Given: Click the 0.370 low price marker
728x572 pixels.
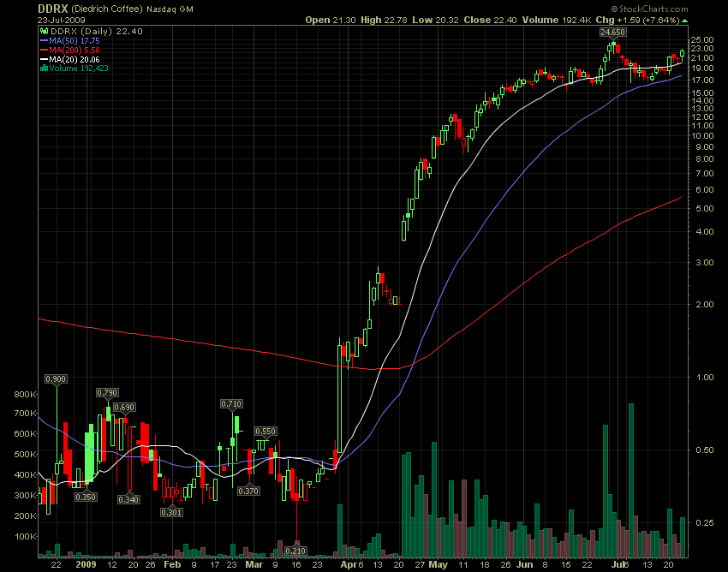Looking at the screenshot, I should click(248, 492).
